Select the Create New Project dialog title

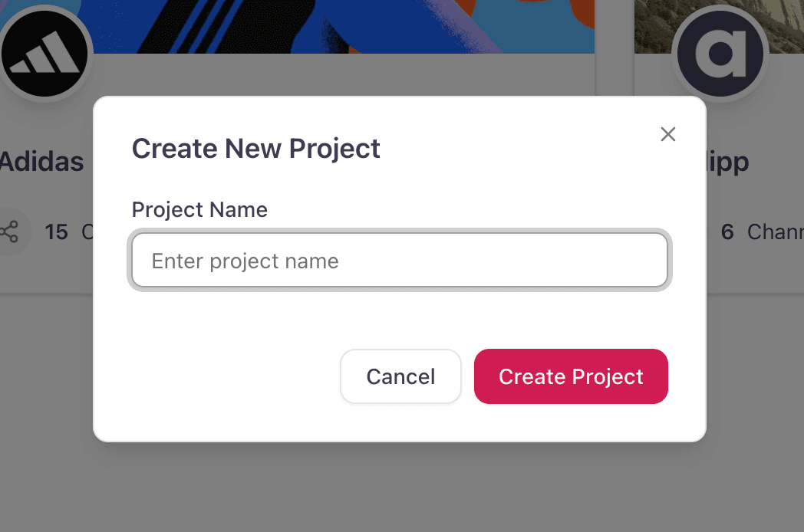point(256,148)
